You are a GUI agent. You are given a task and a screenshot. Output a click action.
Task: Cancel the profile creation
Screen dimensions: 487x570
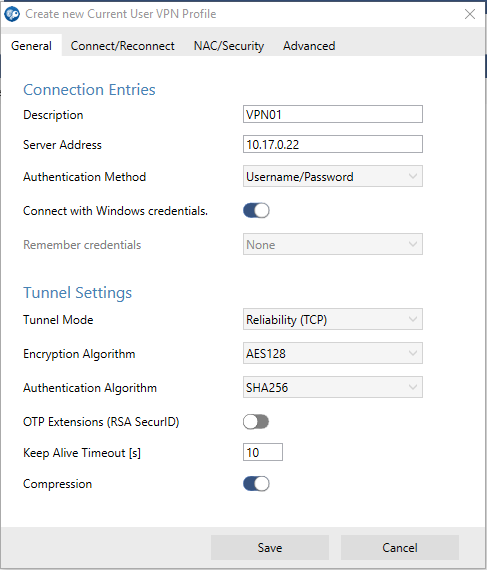[400, 547]
